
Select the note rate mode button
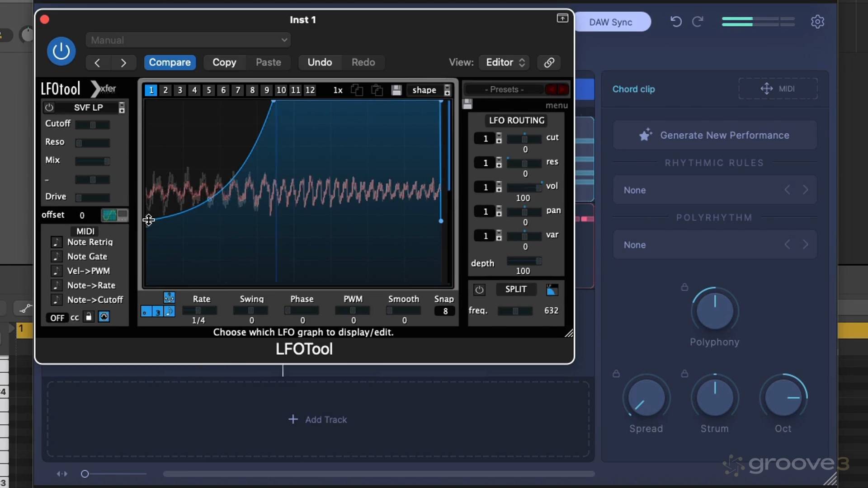169,311
